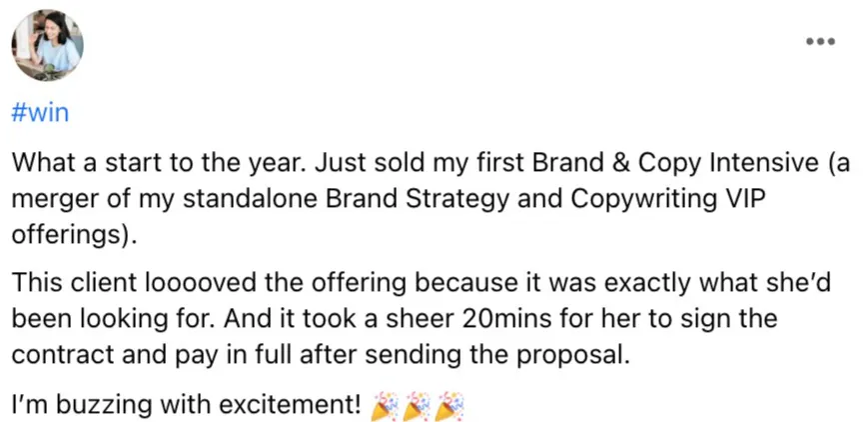This screenshot has width=868, height=422.
Task: Click the rightmost party popper emoji
Action: pos(448,406)
